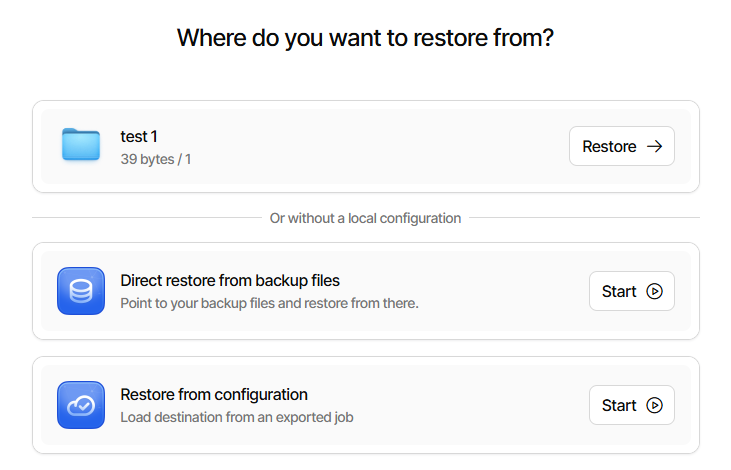
Task: Click the blue folder icon beside test 1
Action: 81,146
